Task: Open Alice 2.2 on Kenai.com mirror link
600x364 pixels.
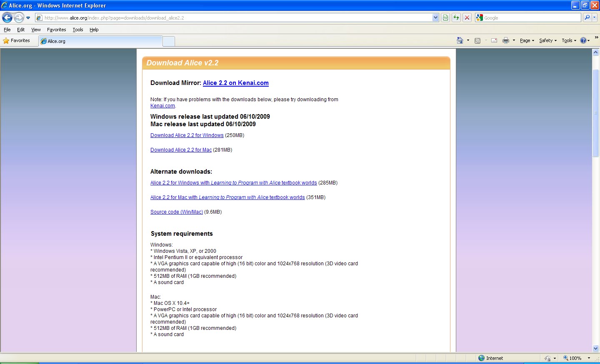Action: click(x=236, y=83)
